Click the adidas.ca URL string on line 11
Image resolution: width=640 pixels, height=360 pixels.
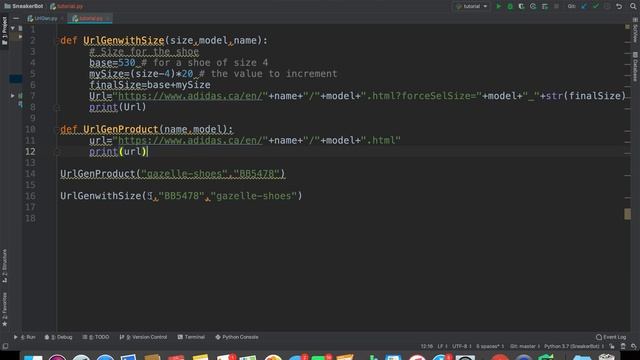[190, 140]
